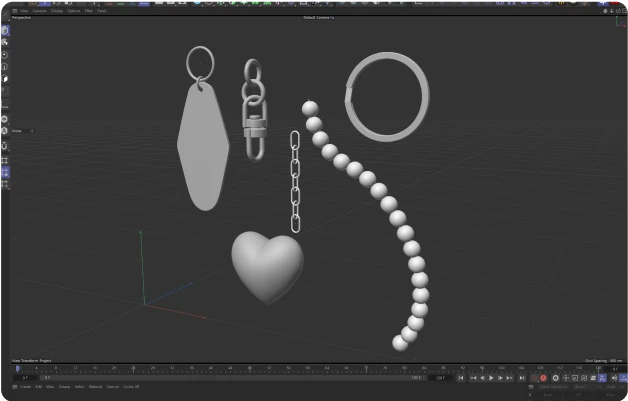The height and width of the screenshot is (401, 628).
Task: Toggle the Snap magnet icon
Action: (x=5, y=146)
